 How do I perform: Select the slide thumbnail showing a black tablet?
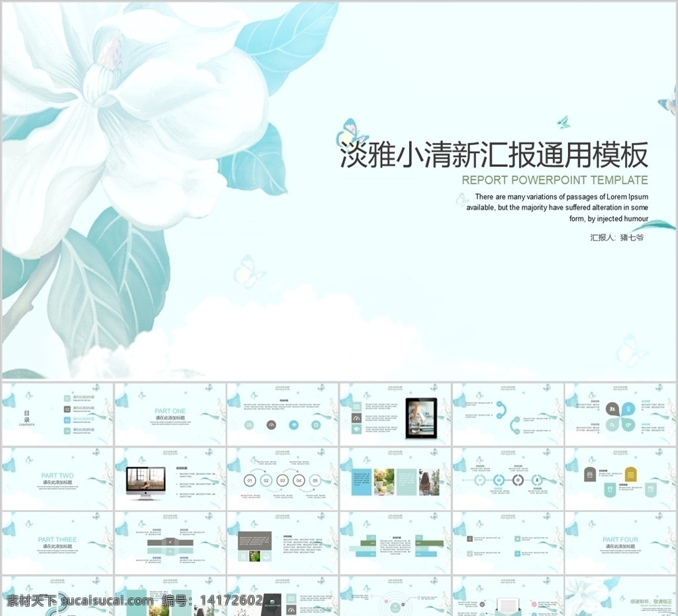tap(395, 415)
